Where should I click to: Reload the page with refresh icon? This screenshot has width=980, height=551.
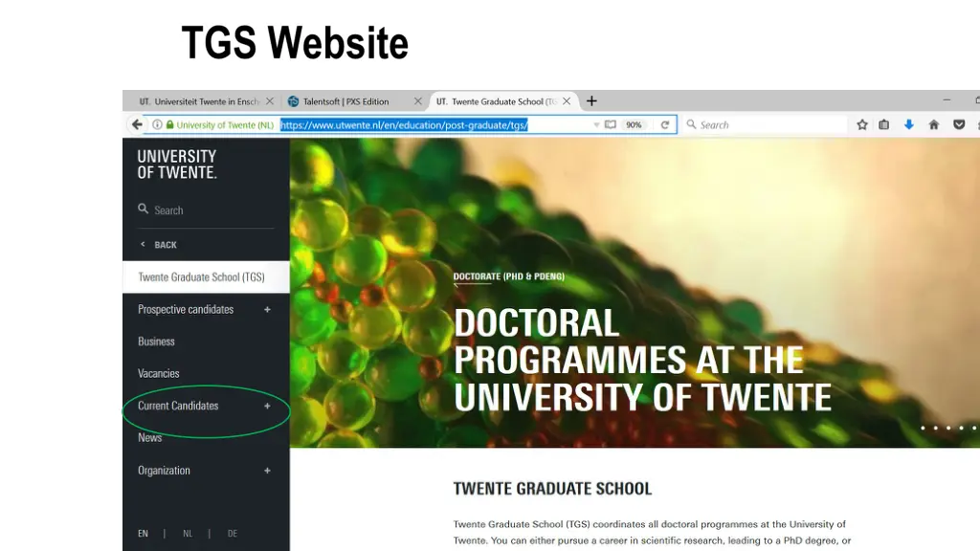point(665,125)
